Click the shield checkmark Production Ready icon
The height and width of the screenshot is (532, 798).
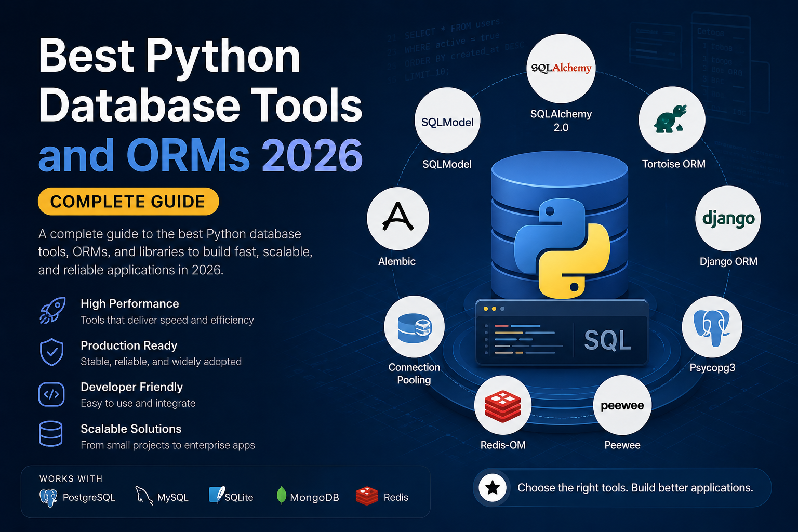click(x=51, y=353)
